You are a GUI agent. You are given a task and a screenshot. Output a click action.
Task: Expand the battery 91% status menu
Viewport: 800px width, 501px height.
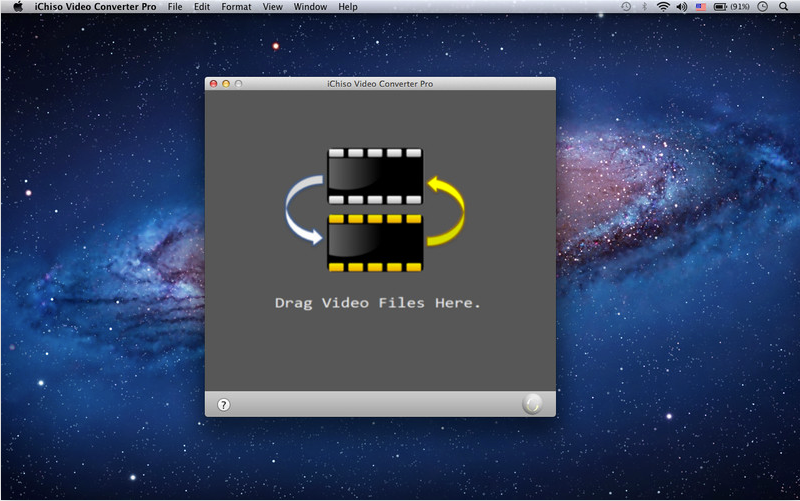731,7
